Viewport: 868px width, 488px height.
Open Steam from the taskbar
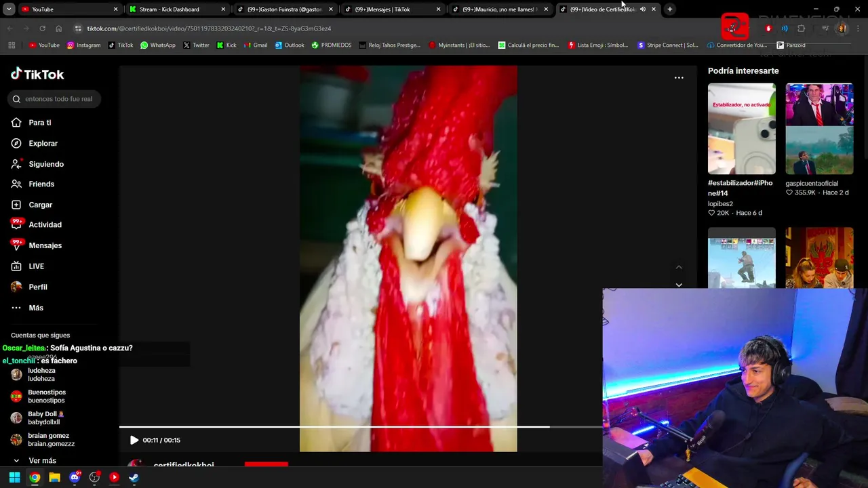[134, 477]
